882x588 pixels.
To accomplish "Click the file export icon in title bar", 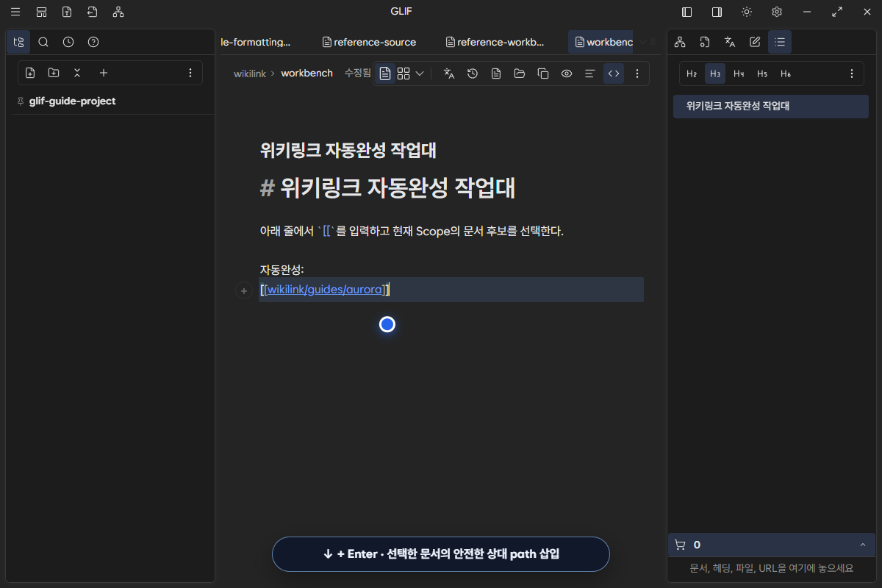I will pyautogui.click(x=67, y=12).
